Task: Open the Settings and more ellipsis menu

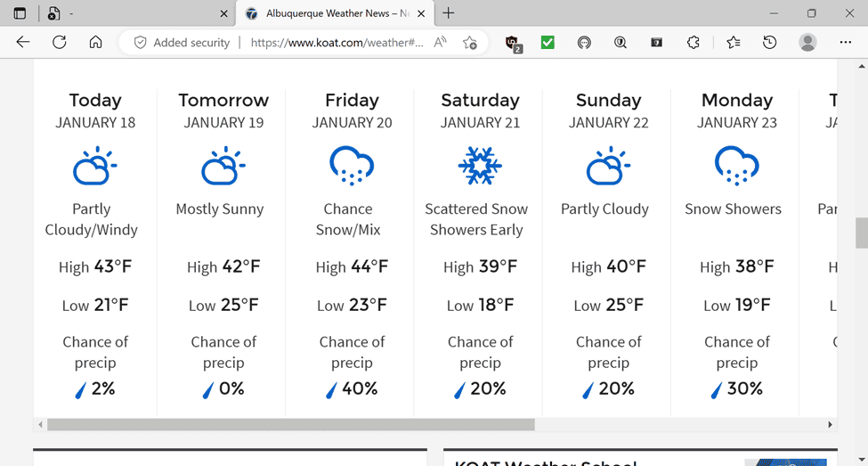Action: click(x=846, y=42)
